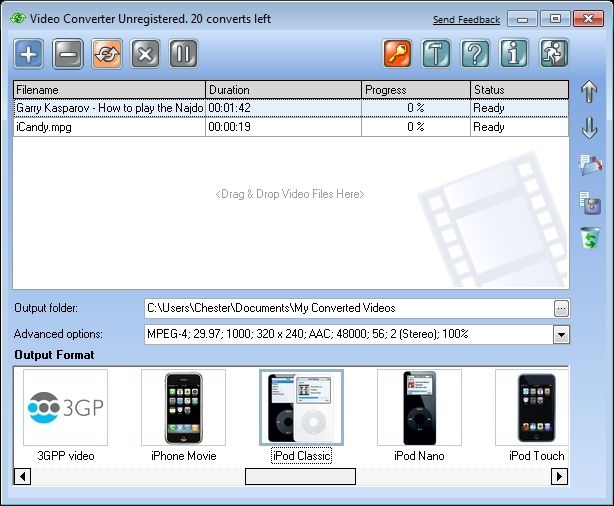This screenshot has height=506, width=614.
Task: Click the iPod Classic label text
Action: (x=302, y=456)
